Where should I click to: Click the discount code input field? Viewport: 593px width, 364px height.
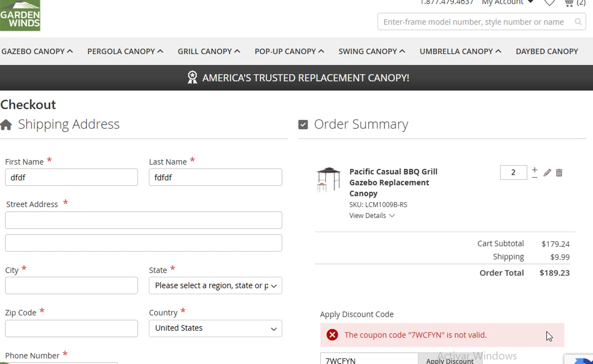click(369, 359)
